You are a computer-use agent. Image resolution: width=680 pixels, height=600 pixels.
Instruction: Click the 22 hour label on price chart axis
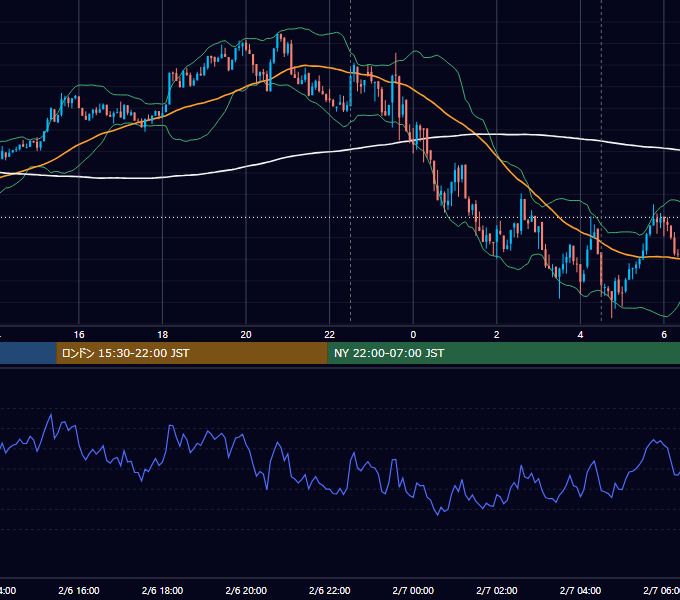(330, 335)
